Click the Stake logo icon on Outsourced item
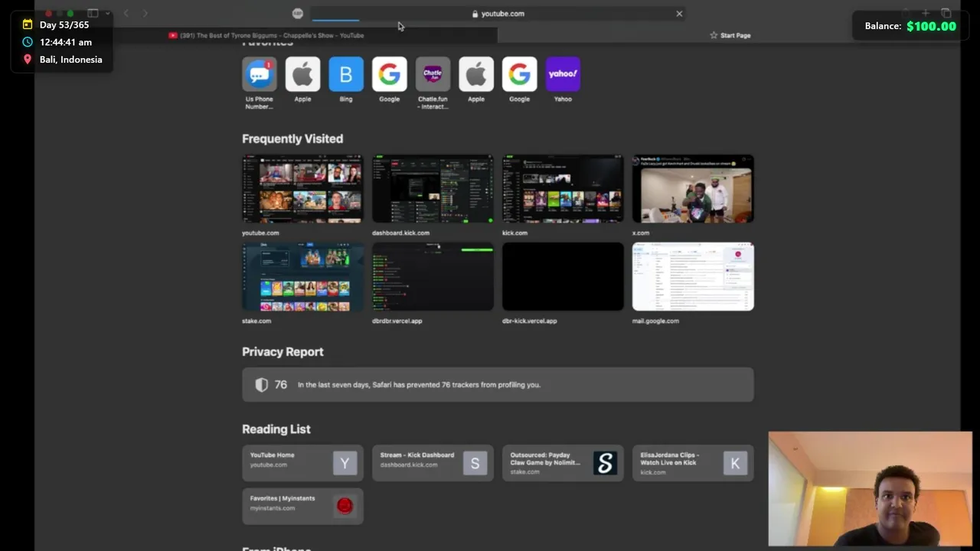 point(605,463)
